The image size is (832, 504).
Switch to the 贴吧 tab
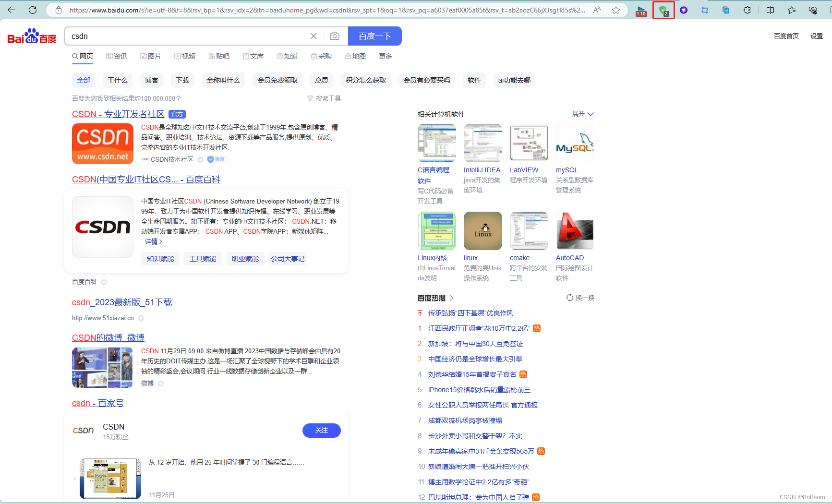pos(219,56)
